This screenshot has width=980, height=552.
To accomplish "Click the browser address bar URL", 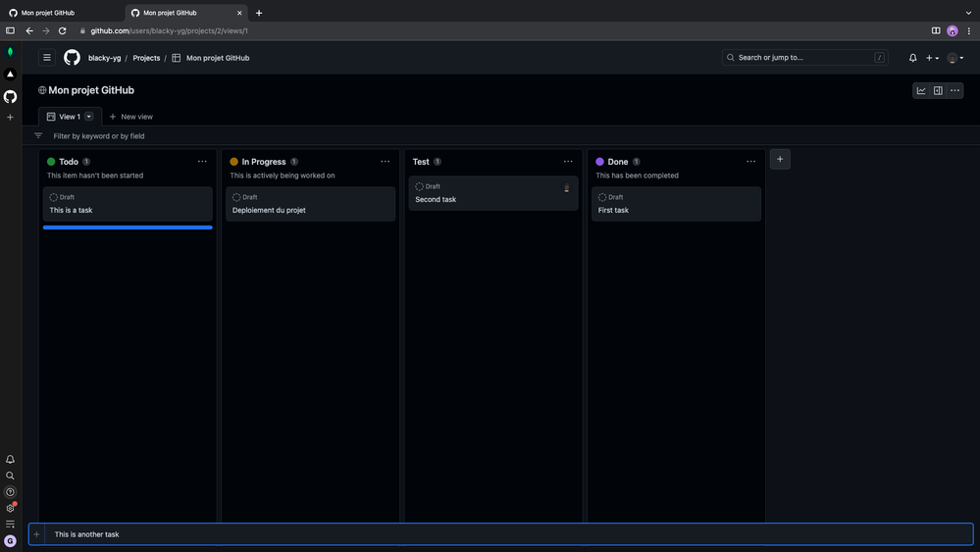I will [x=170, y=30].
